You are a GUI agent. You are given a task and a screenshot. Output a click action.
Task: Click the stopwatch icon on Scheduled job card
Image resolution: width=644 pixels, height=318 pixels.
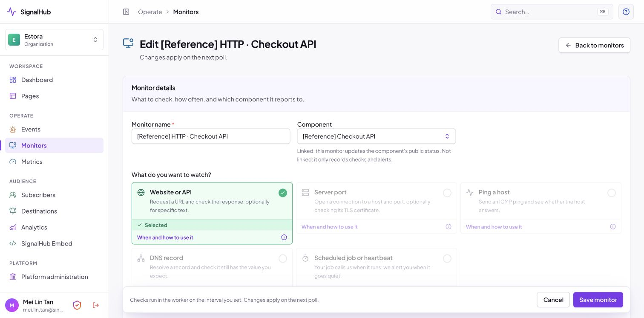point(305,258)
